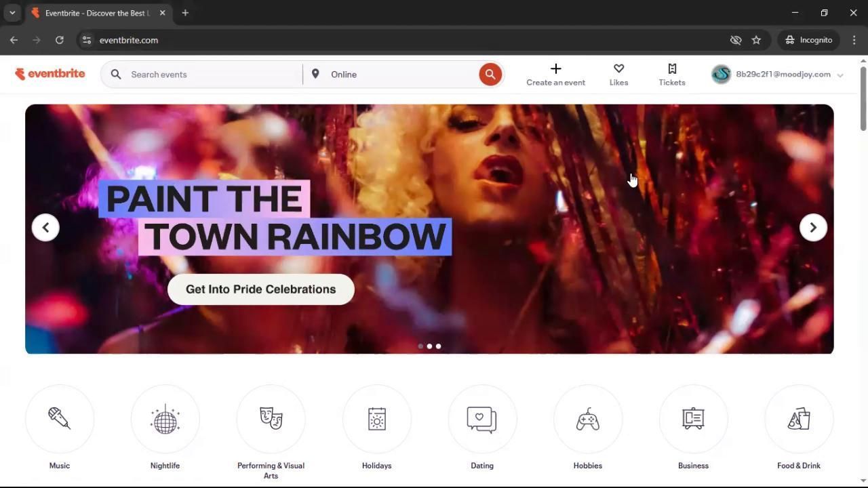View your Tickets
This screenshot has height=488, width=868.
(671, 74)
